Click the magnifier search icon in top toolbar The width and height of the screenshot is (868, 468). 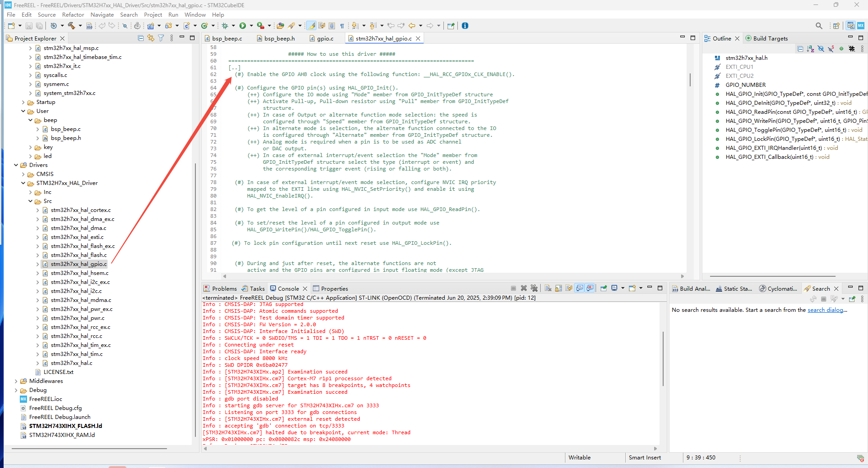818,26
